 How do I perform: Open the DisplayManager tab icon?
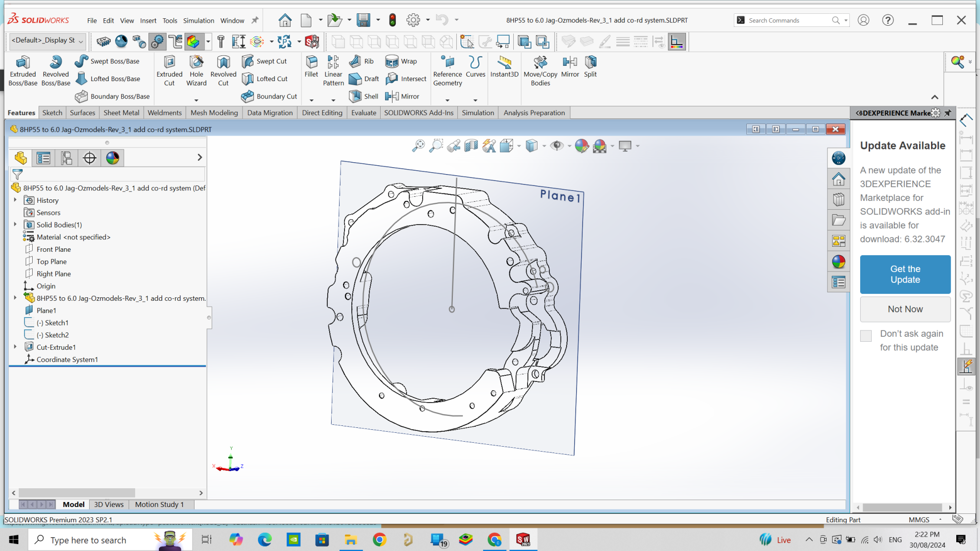(112, 158)
